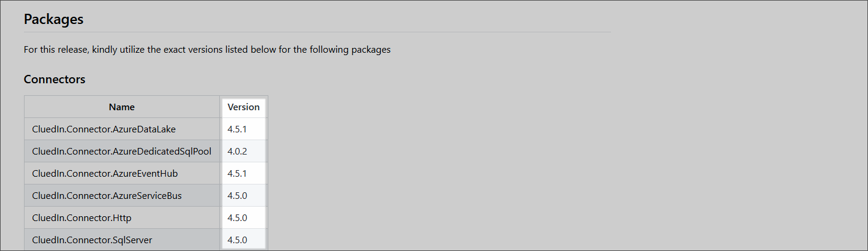Image resolution: width=868 pixels, height=251 pixels.
Task: Click version 4.5.0 in the AzureServiceBus row
Action: point(237,195)
